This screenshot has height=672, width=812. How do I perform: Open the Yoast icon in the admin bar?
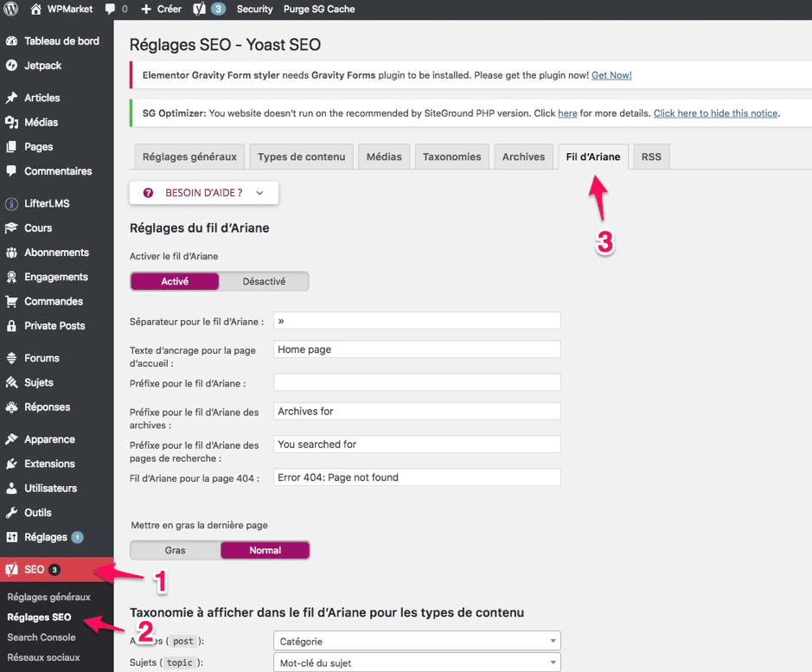tap(199, 9)
